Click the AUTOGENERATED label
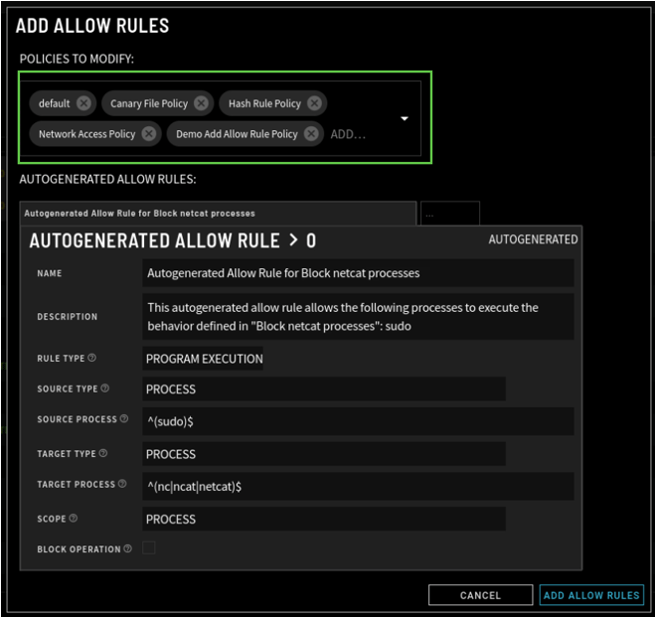 click(533, 239)
